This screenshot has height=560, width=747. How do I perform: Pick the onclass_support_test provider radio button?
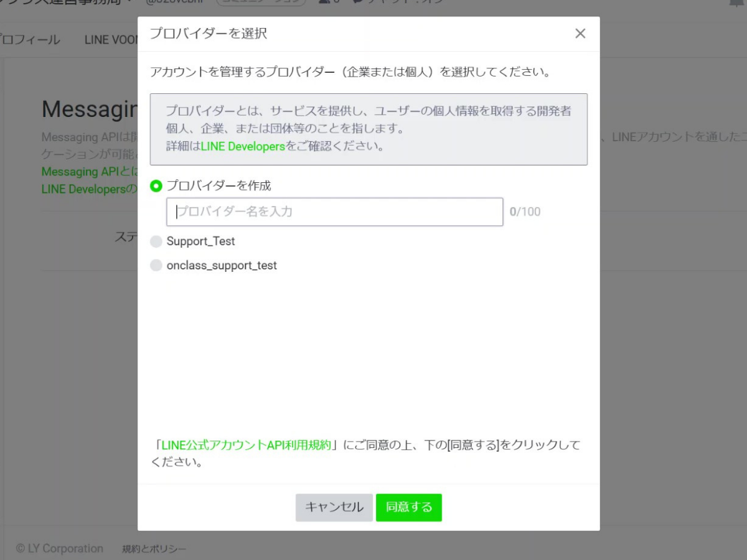coord(156,266)
